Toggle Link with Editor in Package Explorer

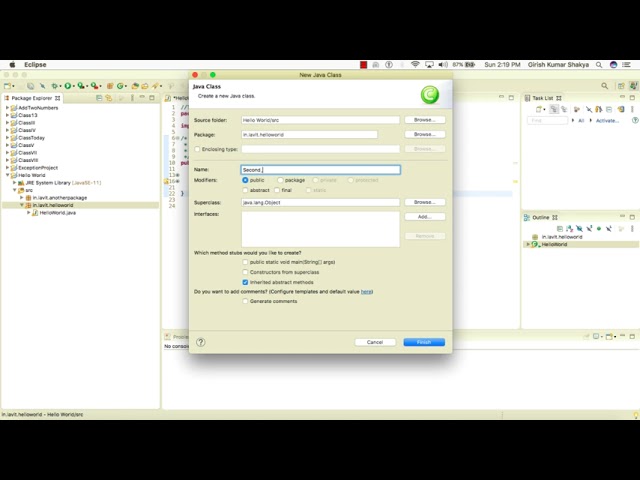pos(109,98)
